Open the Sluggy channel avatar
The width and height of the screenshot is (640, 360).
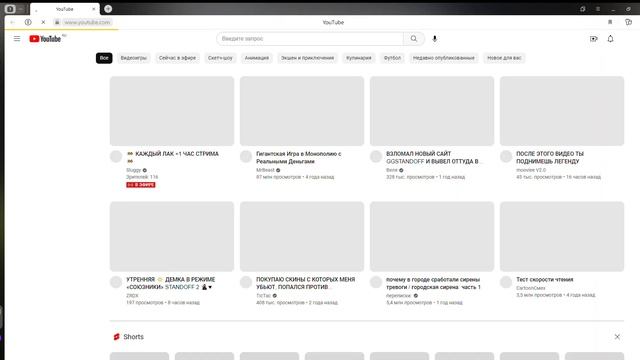(116, 156)
